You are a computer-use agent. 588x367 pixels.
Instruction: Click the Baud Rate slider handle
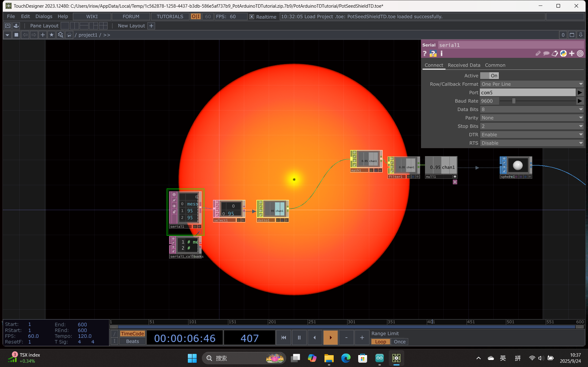[514, 101]
